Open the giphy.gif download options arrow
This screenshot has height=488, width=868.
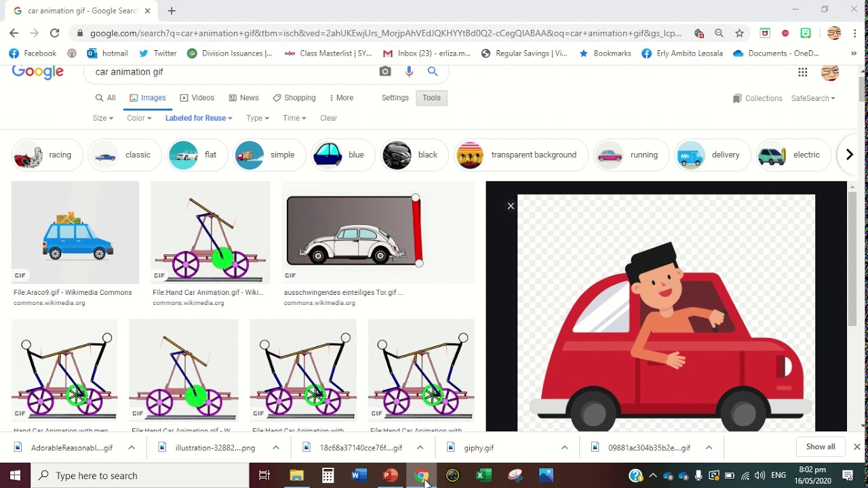564,447
